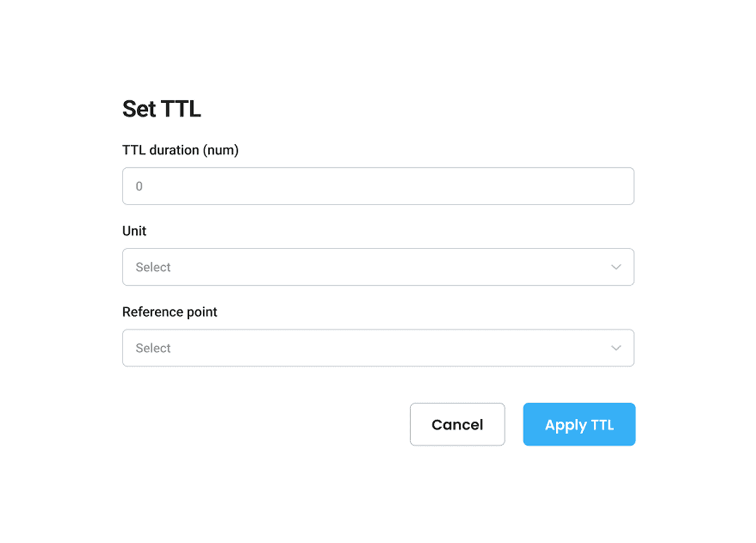Select the placeholder text inside Unit field
Viewport: 756px width, 543px height.
[153, 267]
